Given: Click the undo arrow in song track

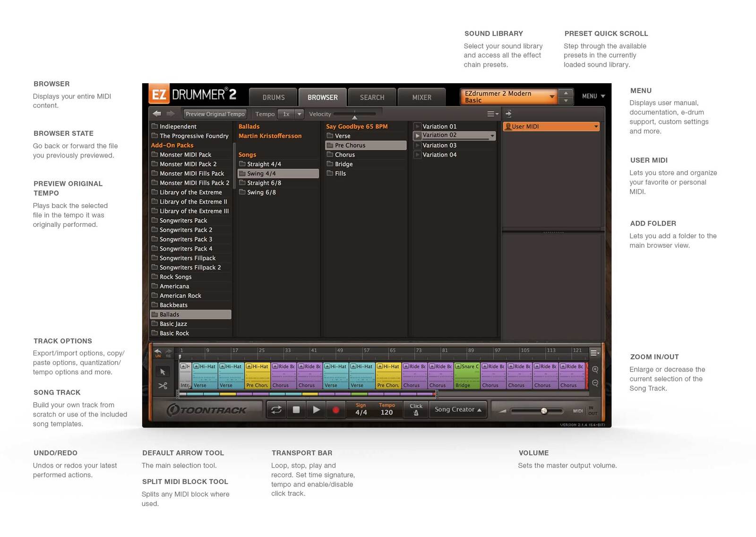Looking at the screenshot, I should pyautogui.click(x=158, y=352).
